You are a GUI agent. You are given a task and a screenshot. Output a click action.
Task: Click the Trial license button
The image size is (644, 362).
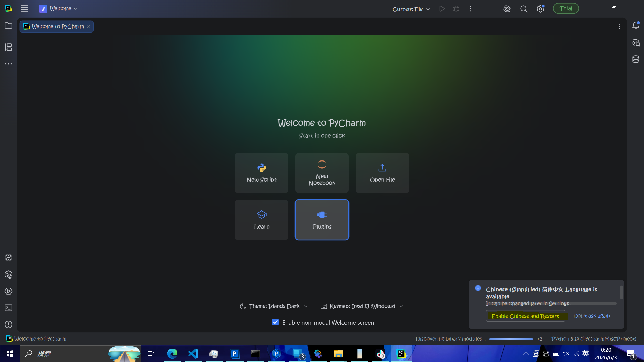coord(566,9)
